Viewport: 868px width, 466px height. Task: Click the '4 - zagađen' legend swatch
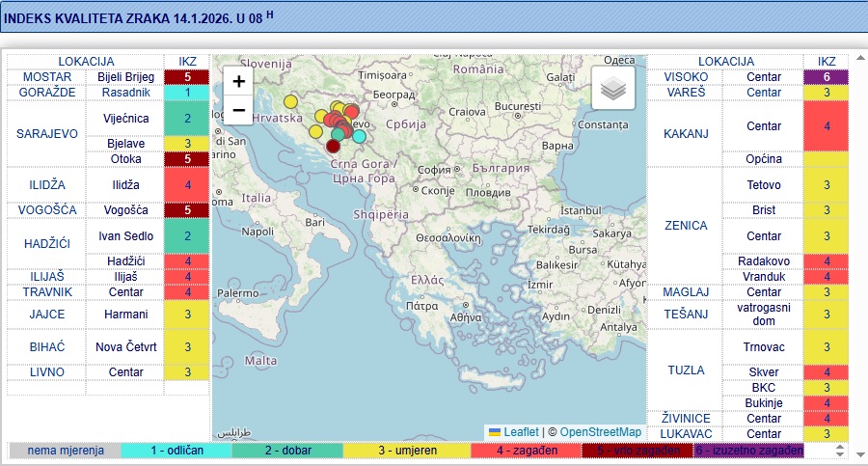click(524, 451)
